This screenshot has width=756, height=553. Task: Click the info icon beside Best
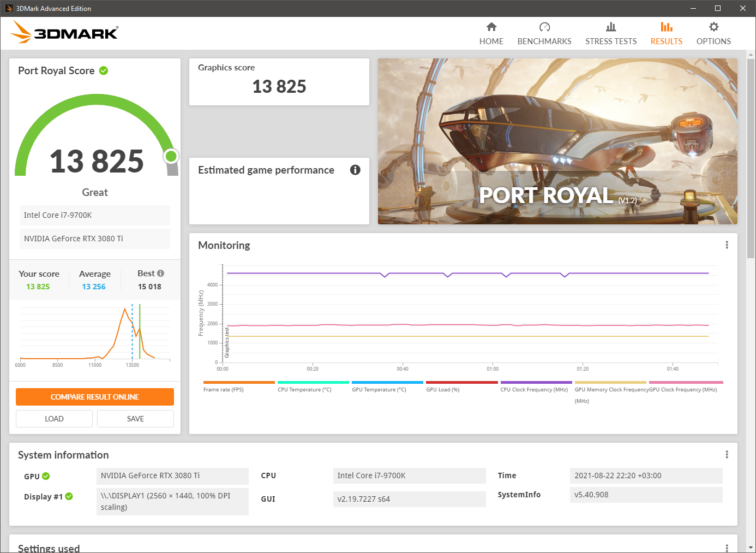(x=160, y=273)
